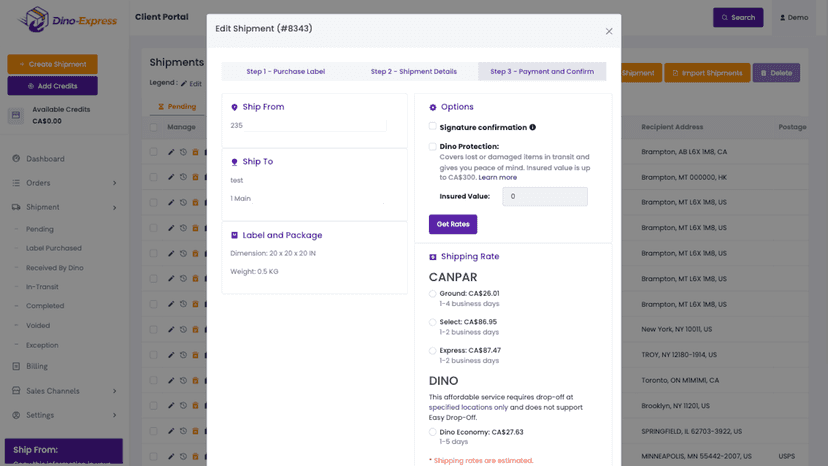
Task: Click delete icon for the Brampton AB row
Action: pyautogui.click(x=195, y=152)
